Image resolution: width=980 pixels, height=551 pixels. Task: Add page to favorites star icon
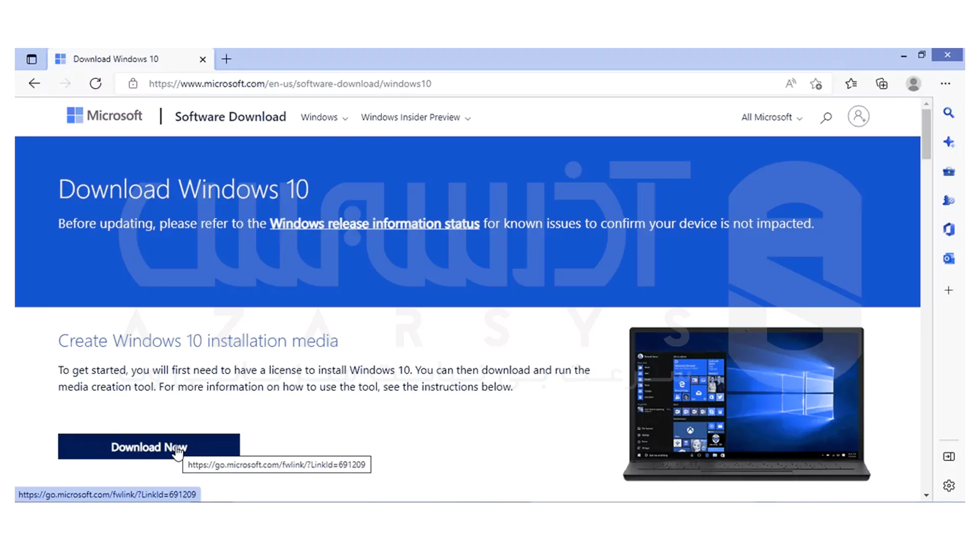click(x=816, y=84)
